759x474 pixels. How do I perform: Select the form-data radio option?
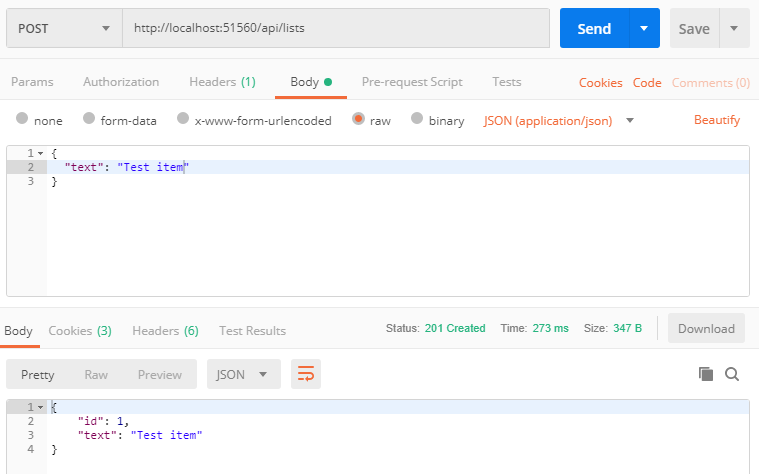[89, 120]
